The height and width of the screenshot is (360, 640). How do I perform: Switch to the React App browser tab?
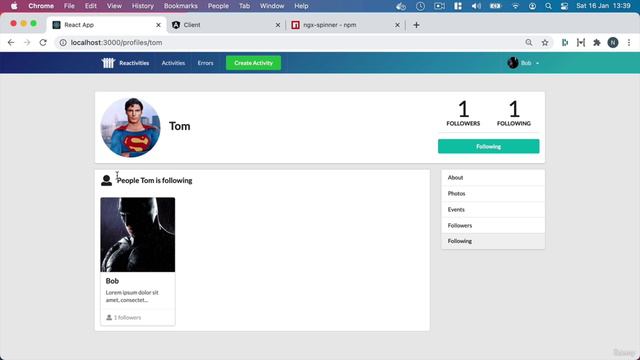click(107, 25)
